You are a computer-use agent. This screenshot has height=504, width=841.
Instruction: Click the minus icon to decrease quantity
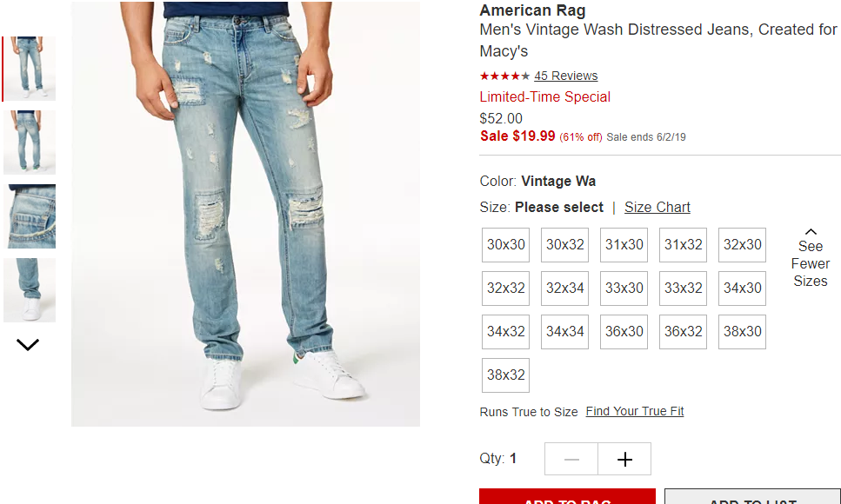coord(571,459)
